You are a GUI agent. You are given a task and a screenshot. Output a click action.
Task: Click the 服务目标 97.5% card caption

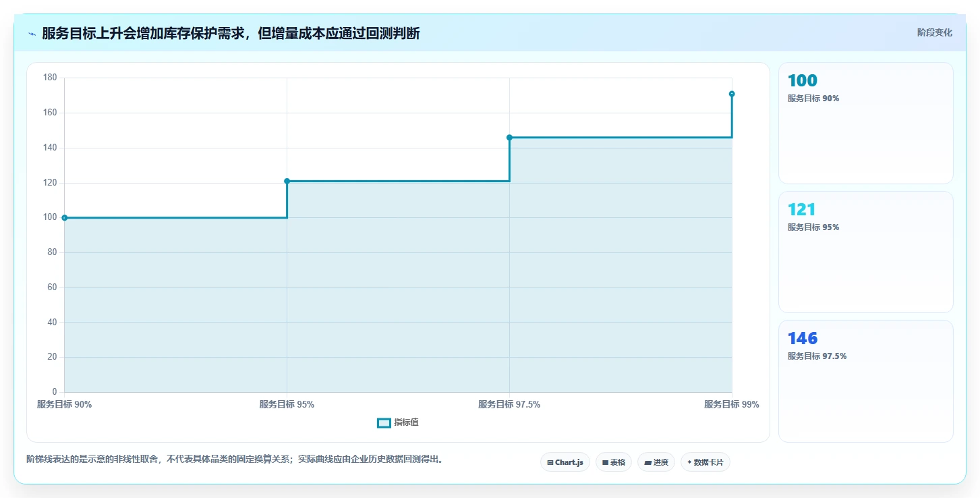(817, 356)
